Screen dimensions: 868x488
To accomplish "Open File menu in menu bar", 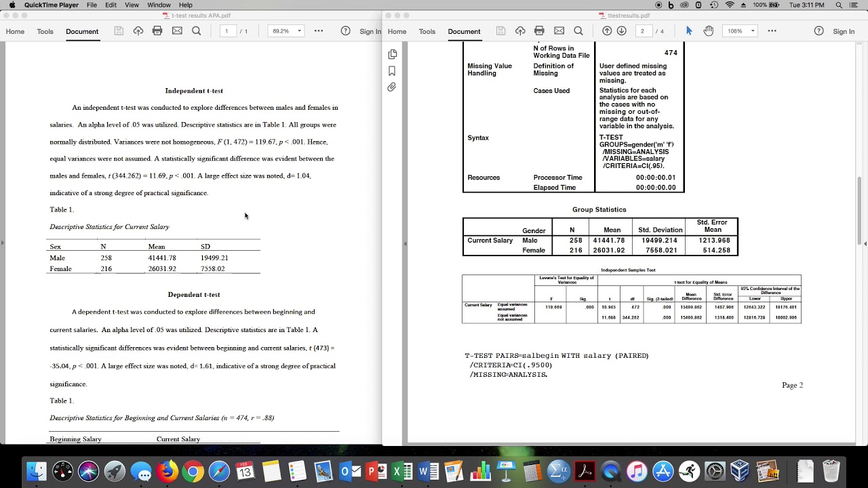I will (x=92, y=5).
